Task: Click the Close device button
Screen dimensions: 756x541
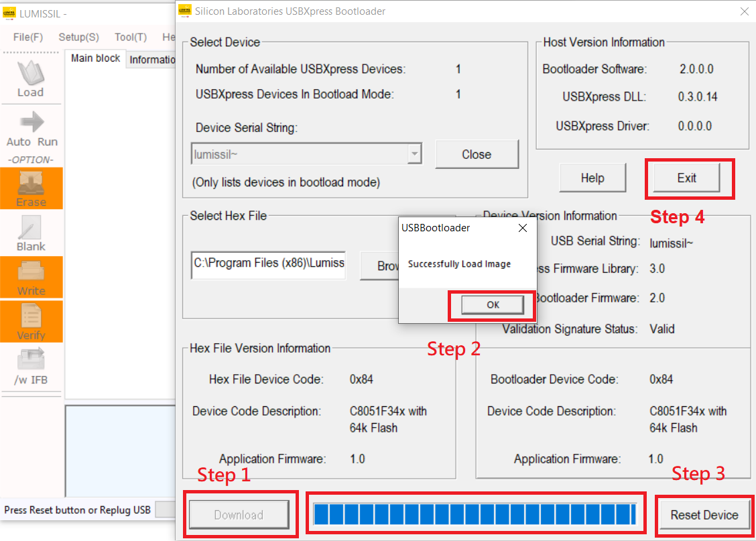Action: point(477,154)
